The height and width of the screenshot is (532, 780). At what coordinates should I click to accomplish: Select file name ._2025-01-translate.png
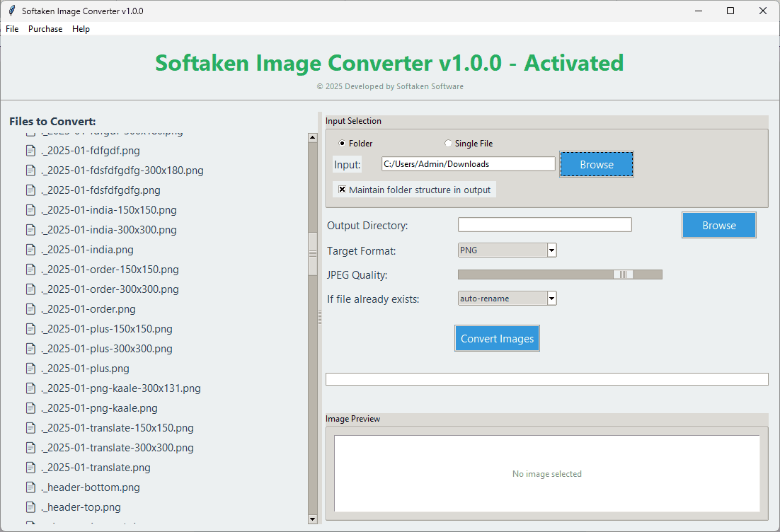[96, 468]
